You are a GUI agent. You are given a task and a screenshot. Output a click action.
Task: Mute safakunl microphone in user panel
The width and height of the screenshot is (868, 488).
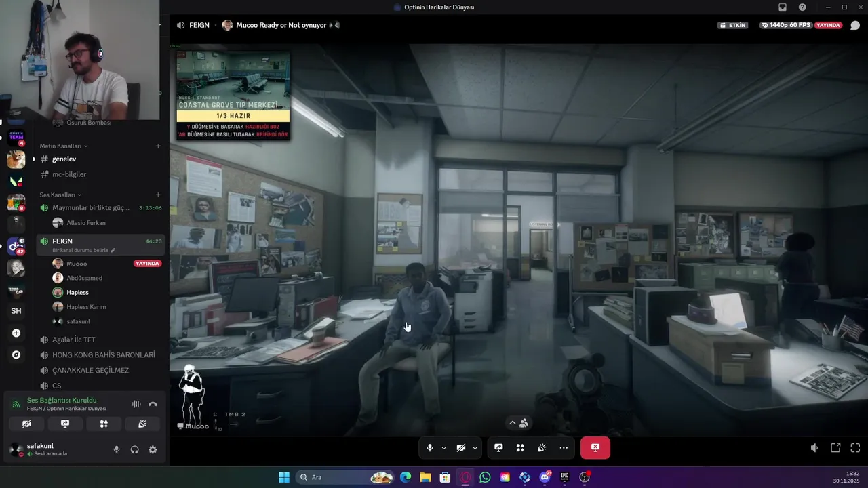coord(117,449)
